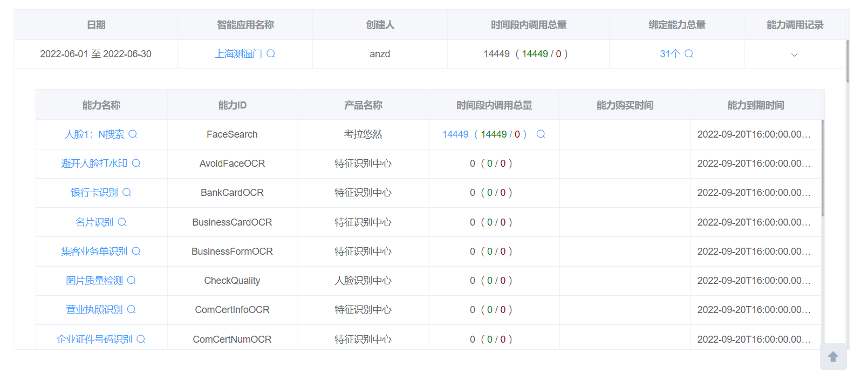
Task: Open the 名片识别 ability link
Action: click(x=94, y=222)
